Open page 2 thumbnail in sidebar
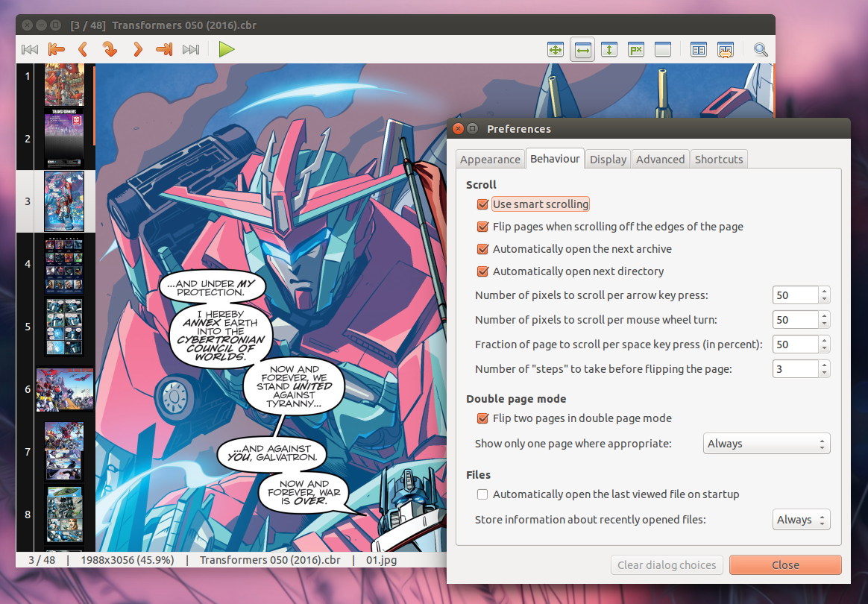The height and width of the screenshot is (604, 868). (x=64, y=139)
